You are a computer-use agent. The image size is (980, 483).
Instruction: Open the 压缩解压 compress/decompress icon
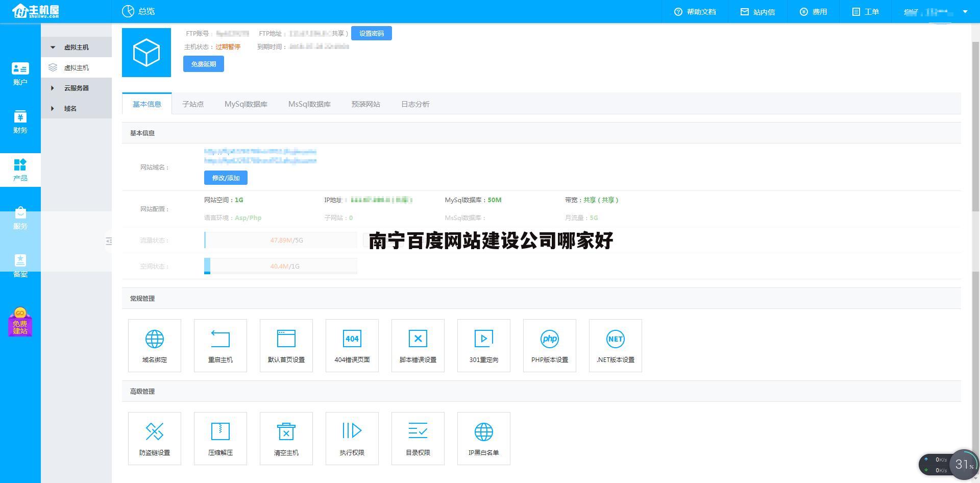(x=220, y=438)
